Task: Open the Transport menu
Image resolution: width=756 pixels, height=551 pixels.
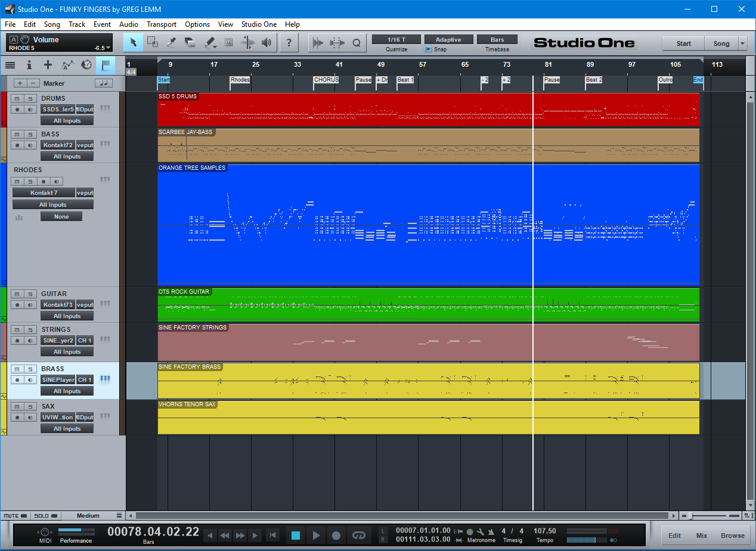Action: (x=162, y=24)
